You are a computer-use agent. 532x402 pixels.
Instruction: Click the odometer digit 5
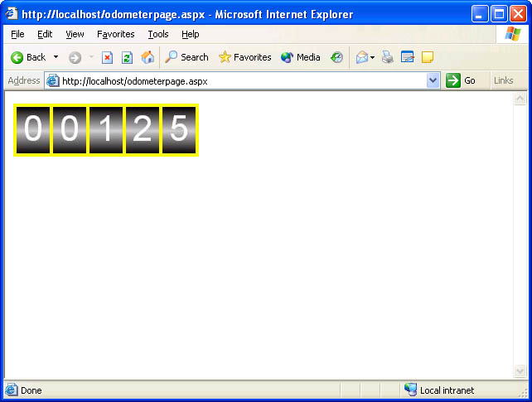179,130
